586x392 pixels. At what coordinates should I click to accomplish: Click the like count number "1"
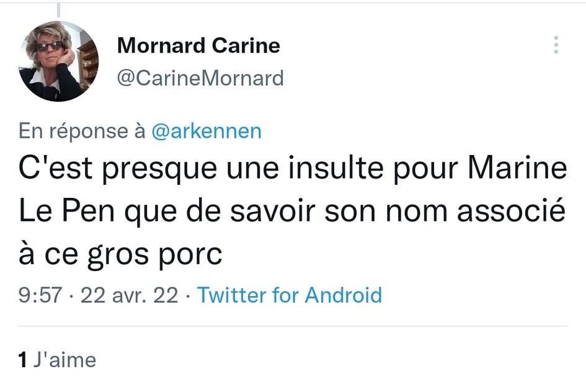click(23, 360)
